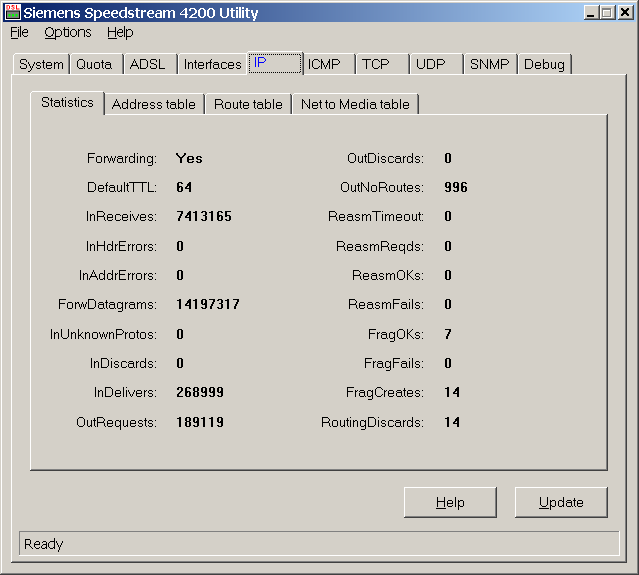
Task: Open the Options menu
Action: coord(68,32)
